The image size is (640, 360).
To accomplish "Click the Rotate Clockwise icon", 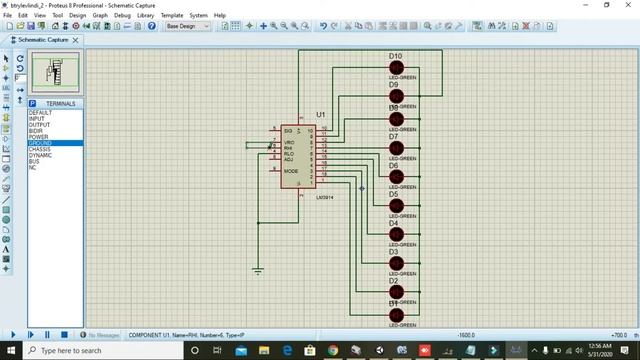I will tap(20, 59).
